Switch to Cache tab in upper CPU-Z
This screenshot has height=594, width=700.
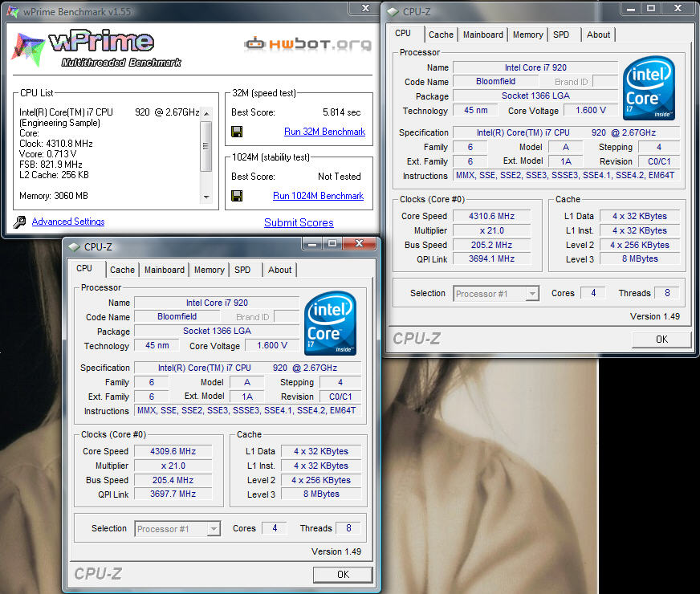coord(441,35)
